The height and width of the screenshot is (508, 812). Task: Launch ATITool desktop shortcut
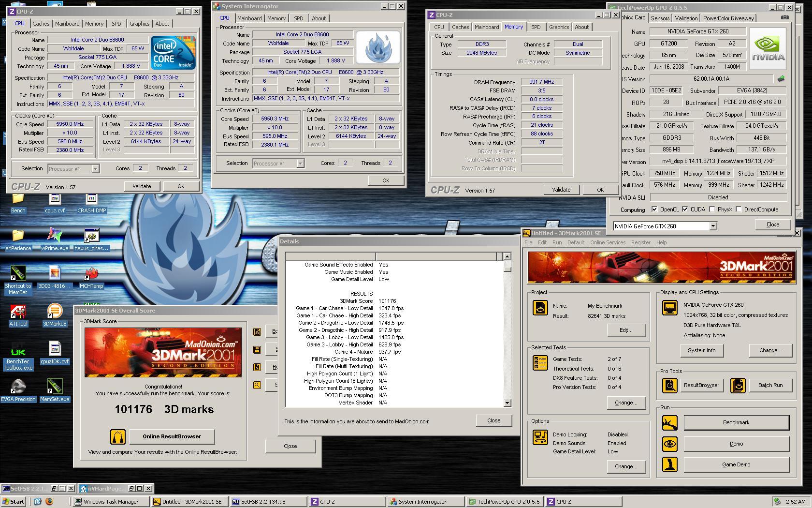coord(18,315)
